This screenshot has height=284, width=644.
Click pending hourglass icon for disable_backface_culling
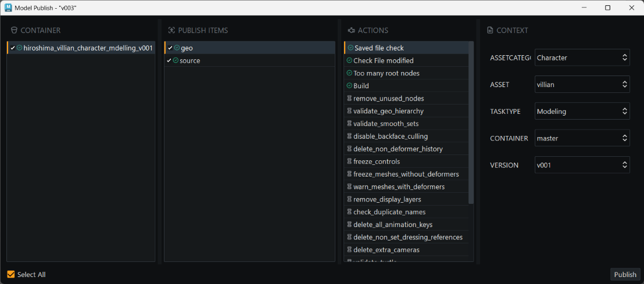point(349,136)
